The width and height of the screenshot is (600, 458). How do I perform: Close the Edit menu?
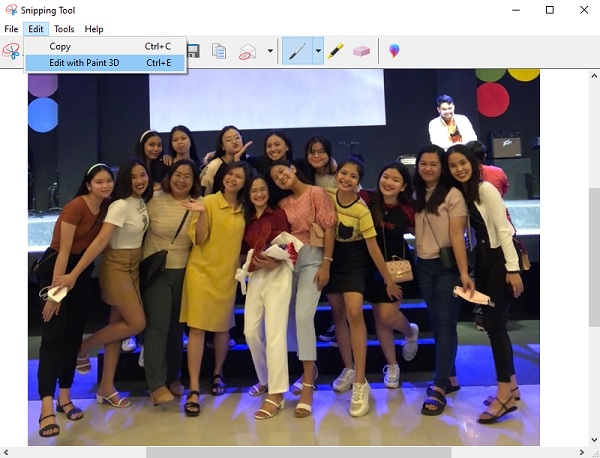[x=36, y=29]
